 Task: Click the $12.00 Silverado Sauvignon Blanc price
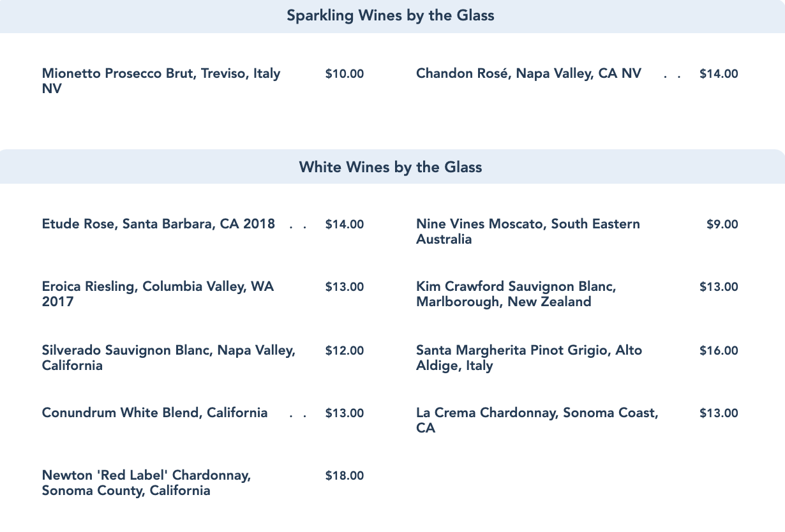tap(345, 351)
